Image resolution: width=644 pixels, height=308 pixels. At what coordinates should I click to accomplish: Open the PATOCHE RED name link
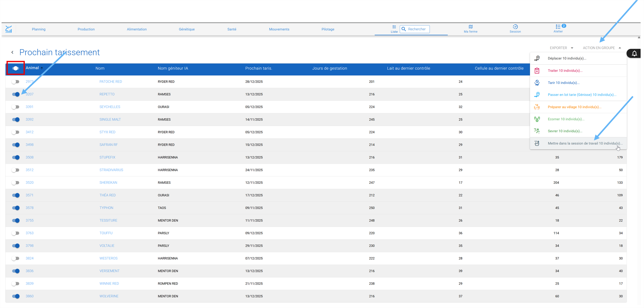[x=111, y=82]
